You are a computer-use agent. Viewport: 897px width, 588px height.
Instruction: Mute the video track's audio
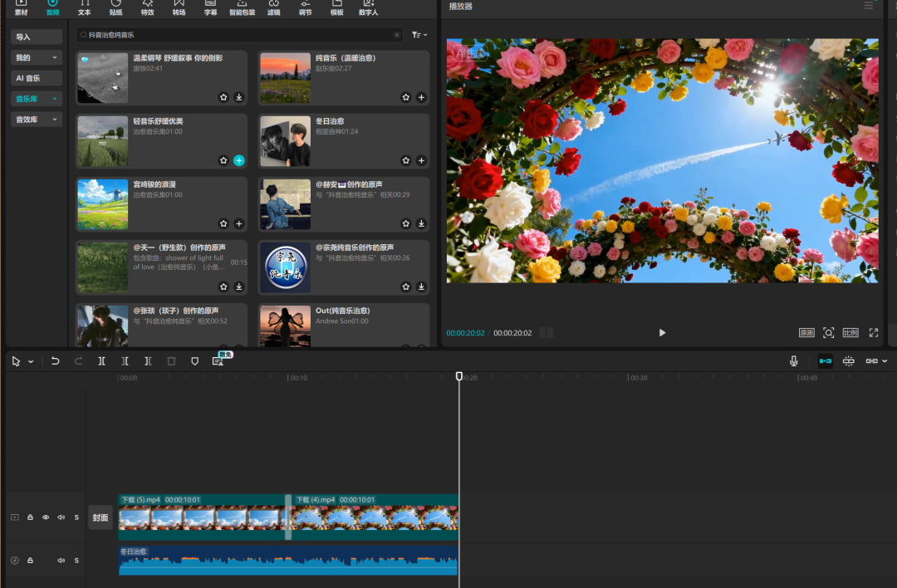coord(61,517)
